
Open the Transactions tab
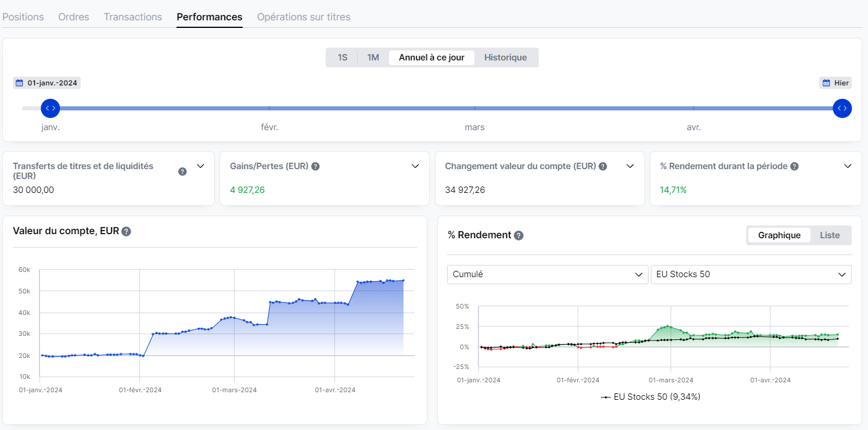133,17
